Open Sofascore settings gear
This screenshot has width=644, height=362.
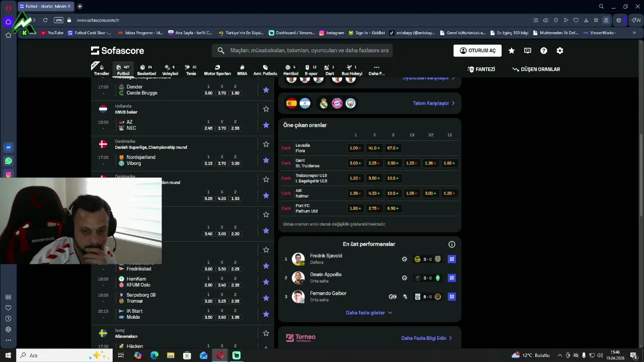[x=560, y=51]
